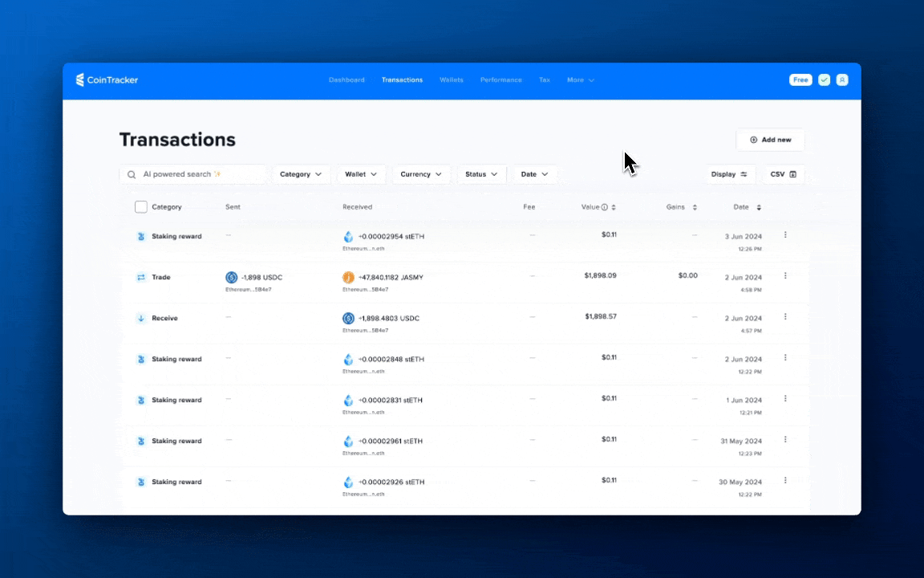Screen dimensions: 924x578
Task: Open options menu for 3 Jun 2024 row
Action: point(785,234)
